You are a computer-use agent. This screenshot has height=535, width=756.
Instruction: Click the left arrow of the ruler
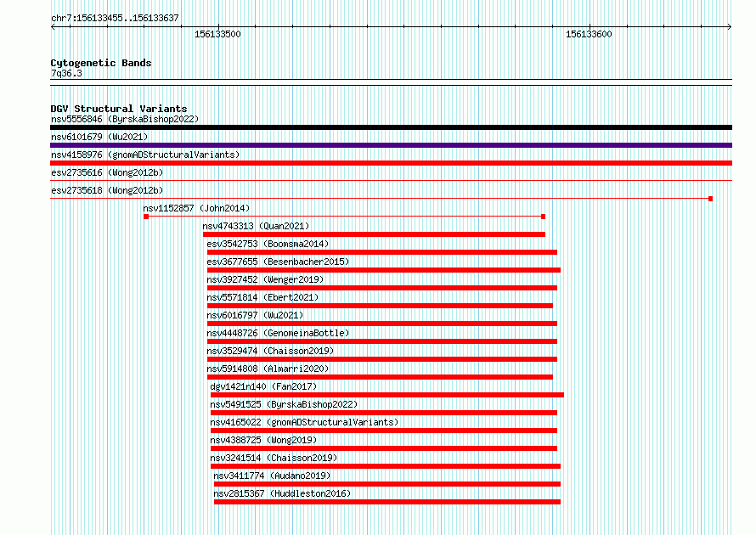[53, 26]
